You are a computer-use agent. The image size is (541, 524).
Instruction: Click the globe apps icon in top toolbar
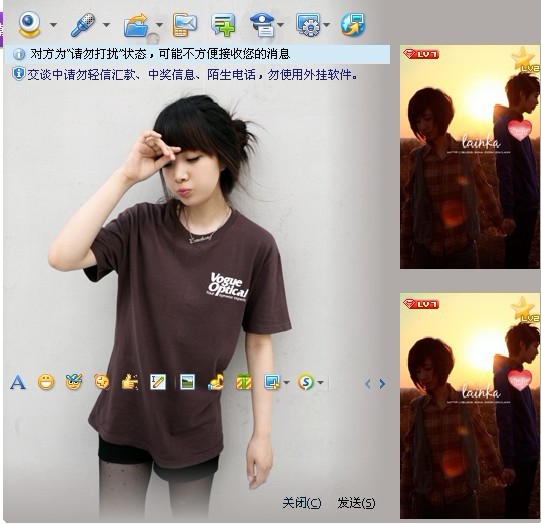[x=353, y=24]
